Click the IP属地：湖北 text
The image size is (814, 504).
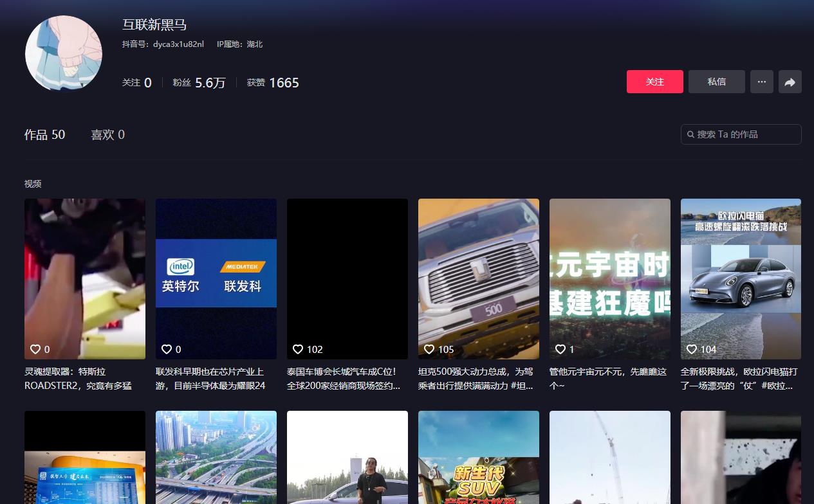coord(239,44)
